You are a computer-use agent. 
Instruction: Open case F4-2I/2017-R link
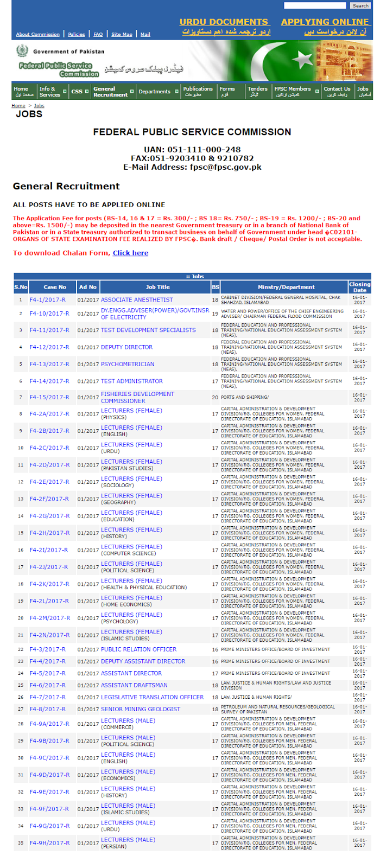coord(49,550)
